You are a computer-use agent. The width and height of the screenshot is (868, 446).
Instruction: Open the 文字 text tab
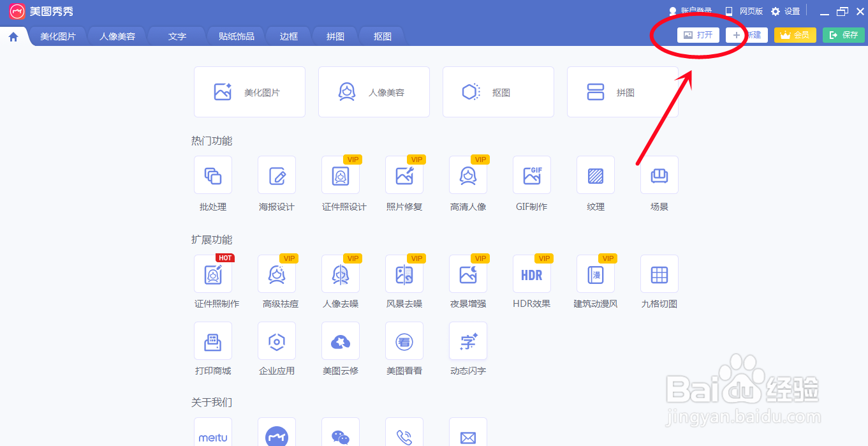pyautogui.click(x=177, y=36)
